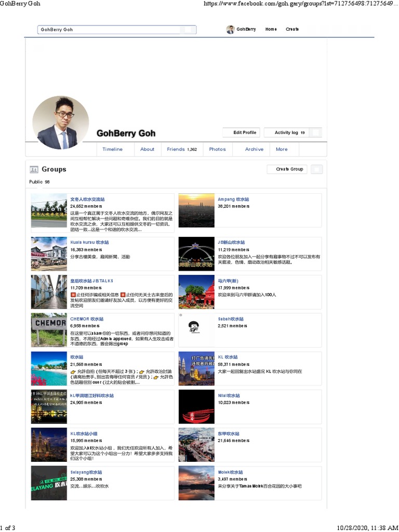The image size is (399, 532).
Task: Click the Molek sunset lake thumbnail
Action: click(196, 483)
